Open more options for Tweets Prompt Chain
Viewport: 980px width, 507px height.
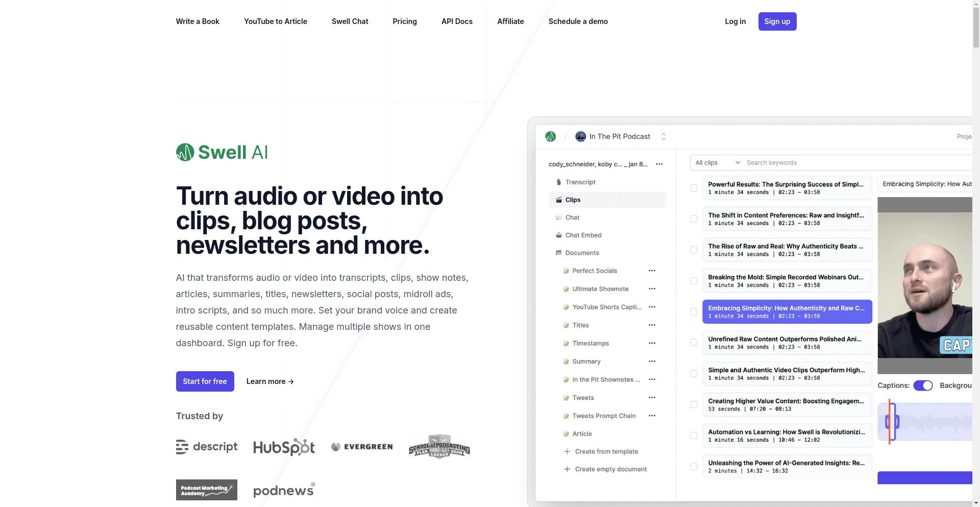pos(652,416)
